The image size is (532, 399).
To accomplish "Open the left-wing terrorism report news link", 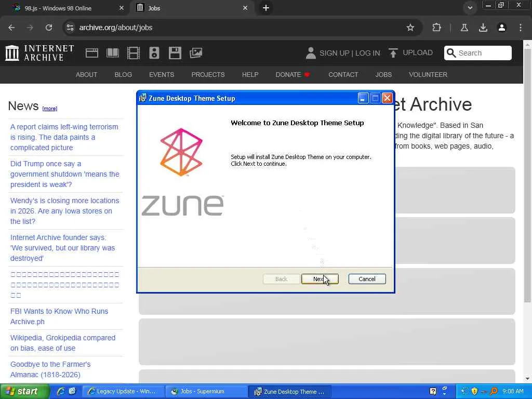I will point(64,137).
